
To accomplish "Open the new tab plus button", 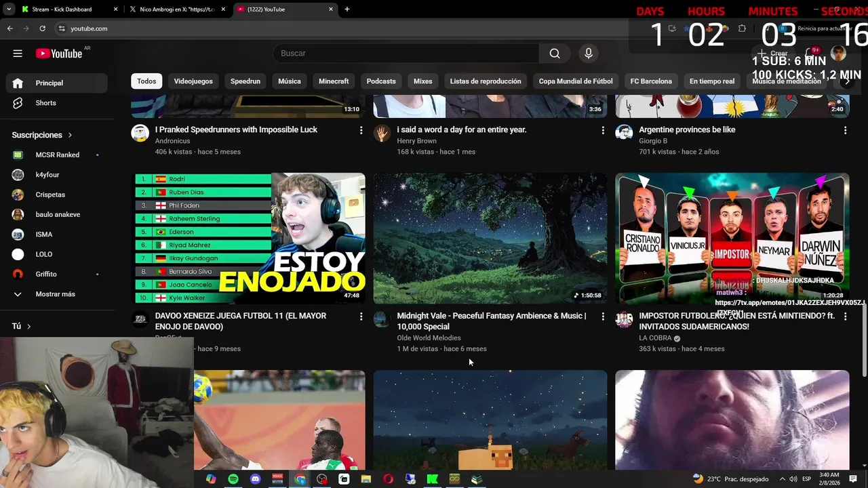I will [347, 9].
